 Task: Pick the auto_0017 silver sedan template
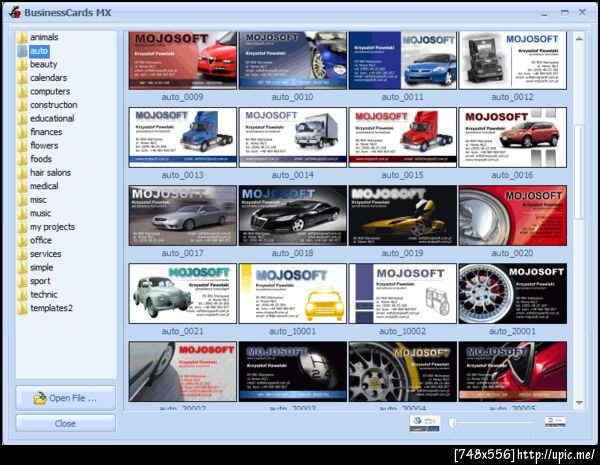point(183,215)
